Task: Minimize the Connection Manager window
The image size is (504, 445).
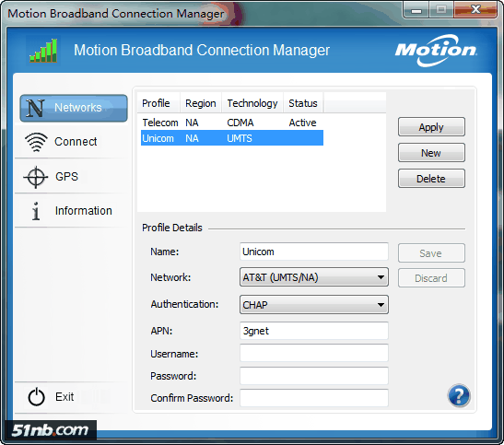Action: pos(416,10)
